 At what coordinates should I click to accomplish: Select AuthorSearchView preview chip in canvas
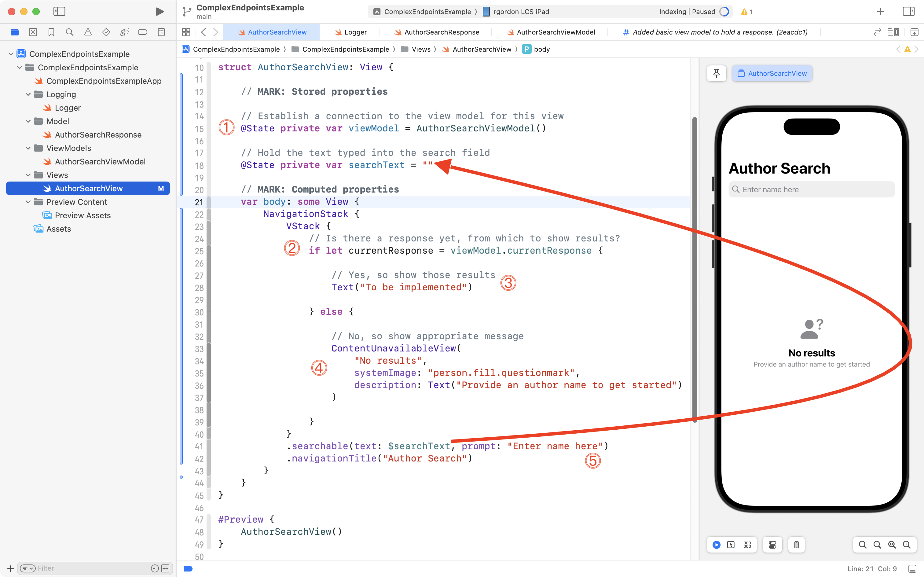coord(772,73)
